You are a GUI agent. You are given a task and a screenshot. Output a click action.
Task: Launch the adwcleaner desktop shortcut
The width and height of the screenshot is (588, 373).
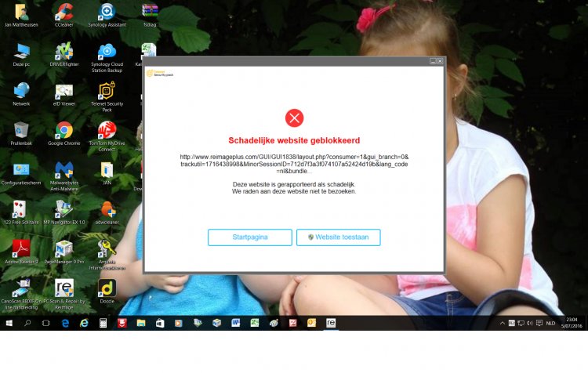pos(107,209)
